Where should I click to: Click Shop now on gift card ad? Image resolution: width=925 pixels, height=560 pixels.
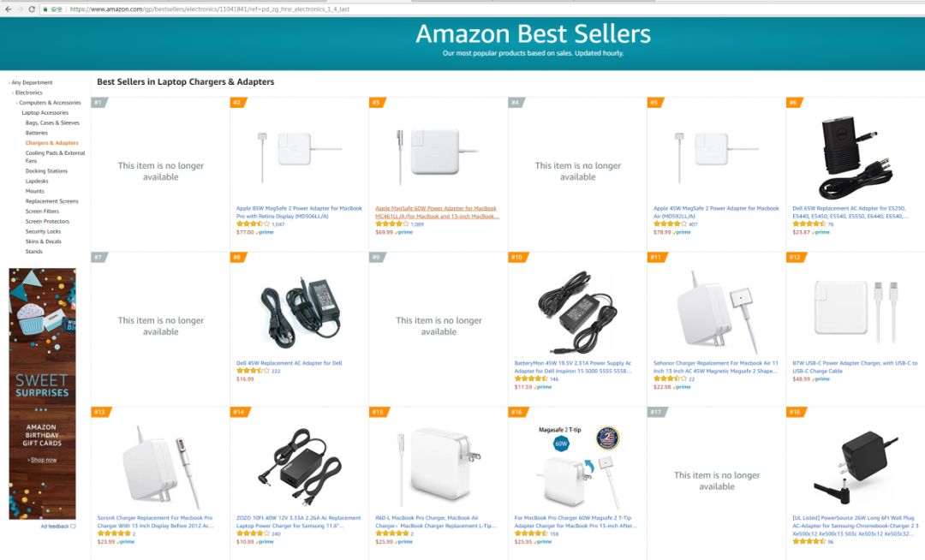43,460
